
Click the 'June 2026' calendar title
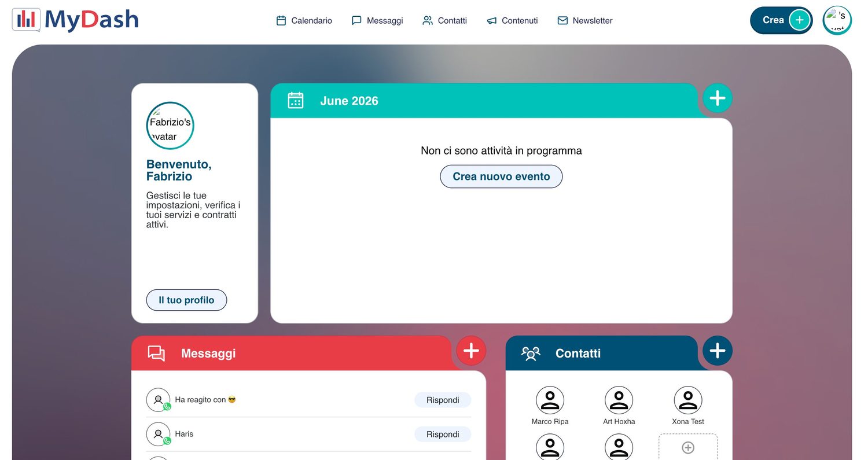coord(349,101)
